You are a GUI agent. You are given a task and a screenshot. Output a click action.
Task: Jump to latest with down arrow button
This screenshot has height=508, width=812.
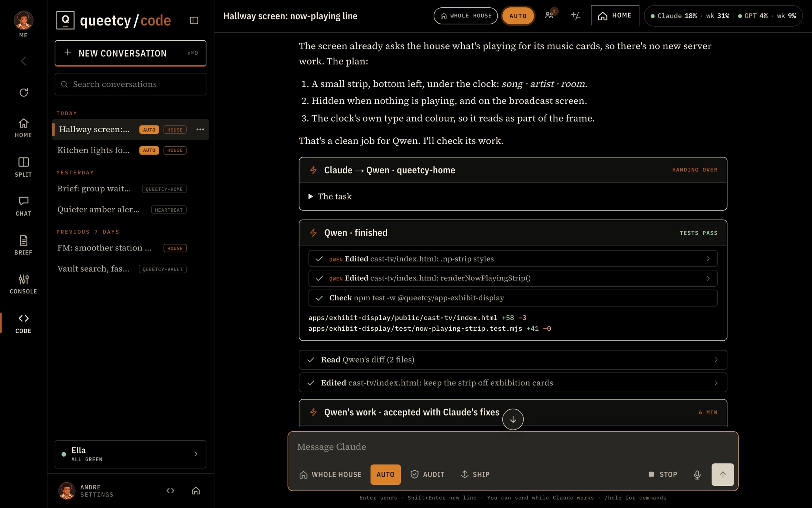pyautogui.click(x=513, y=419)
